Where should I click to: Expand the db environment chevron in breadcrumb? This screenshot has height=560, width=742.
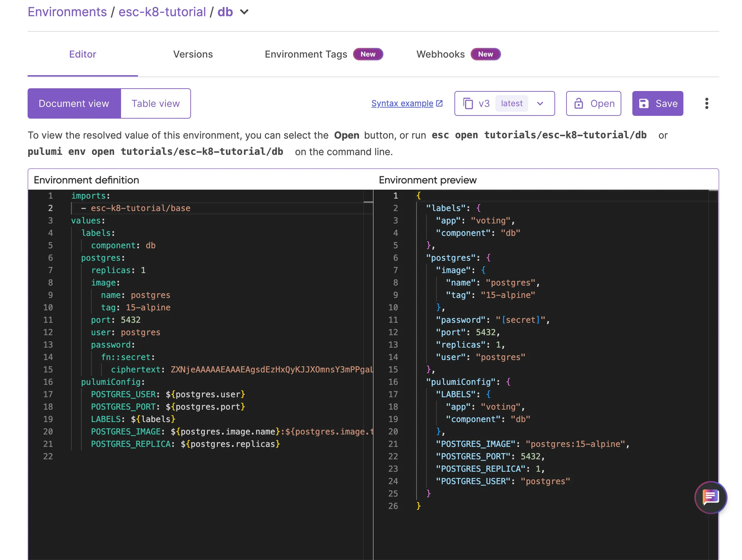(x=244, y=12)
